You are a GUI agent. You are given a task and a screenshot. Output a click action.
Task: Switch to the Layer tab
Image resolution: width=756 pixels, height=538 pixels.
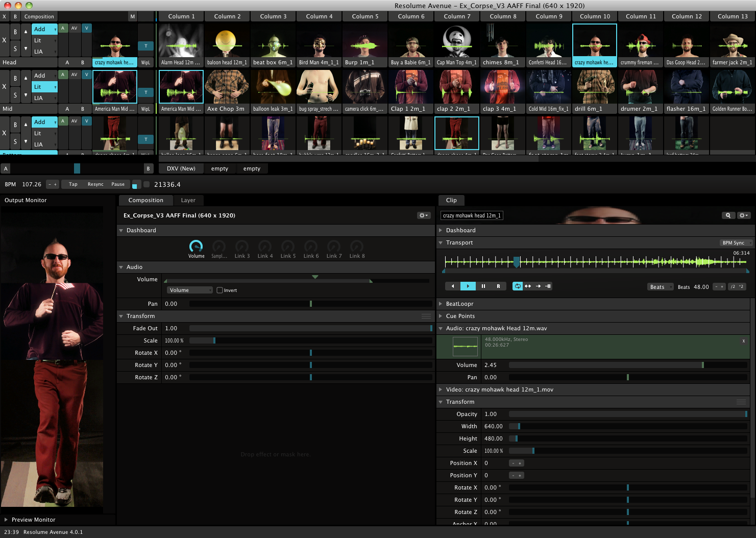click(188, 200)
